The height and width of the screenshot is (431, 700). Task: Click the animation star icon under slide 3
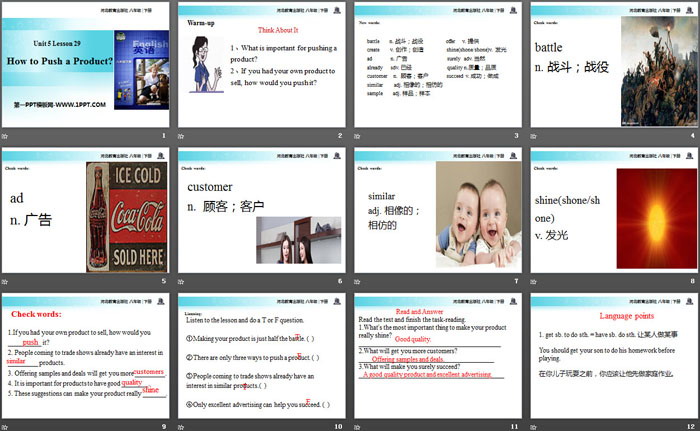357,136
